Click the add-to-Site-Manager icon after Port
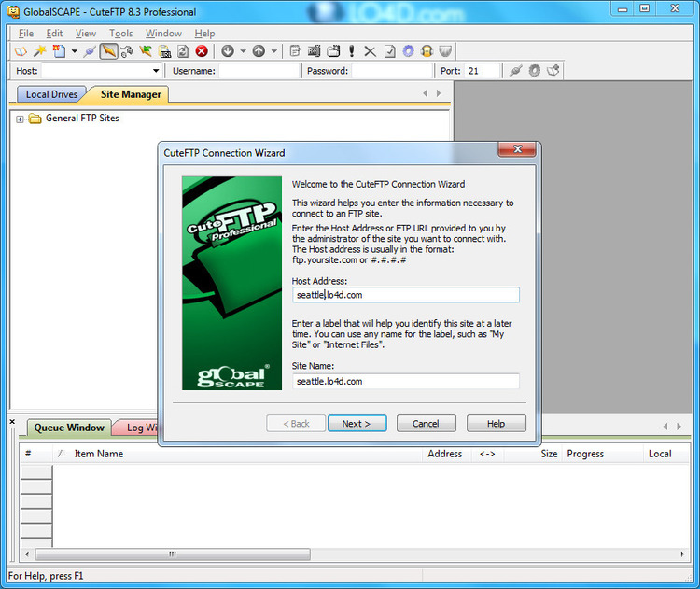The image size is (700, 589). click(553, 71)
